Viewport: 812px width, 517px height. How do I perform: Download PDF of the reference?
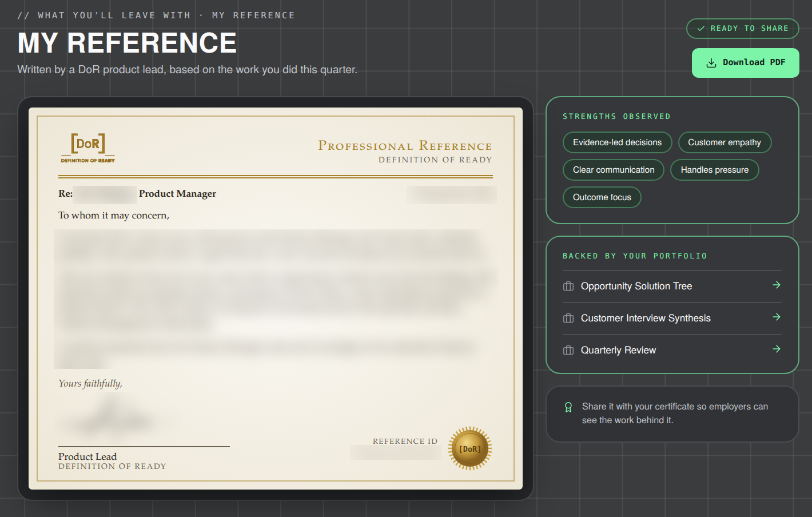(x=746, y=63)
